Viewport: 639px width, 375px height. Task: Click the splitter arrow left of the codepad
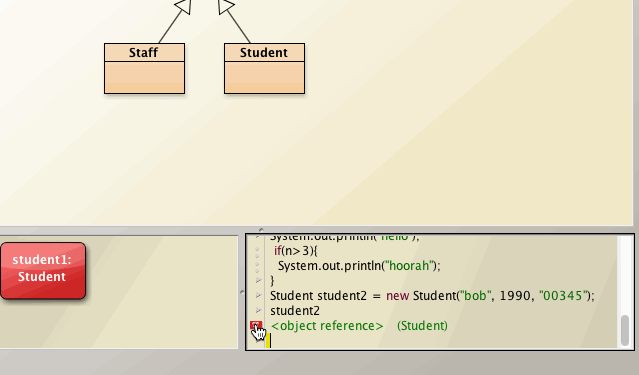click(x=242, y=292)
